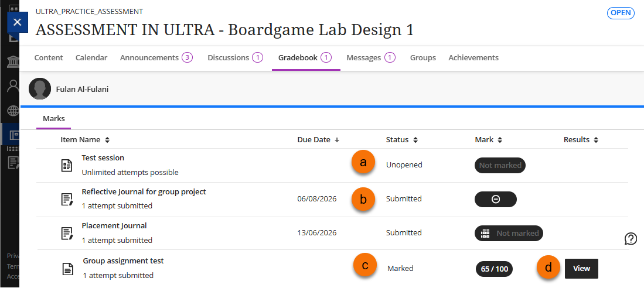This screenshot has height=288, width=644.
Task: Click the pending mark pill for Reflective Journal
Action: click(495, 200)
